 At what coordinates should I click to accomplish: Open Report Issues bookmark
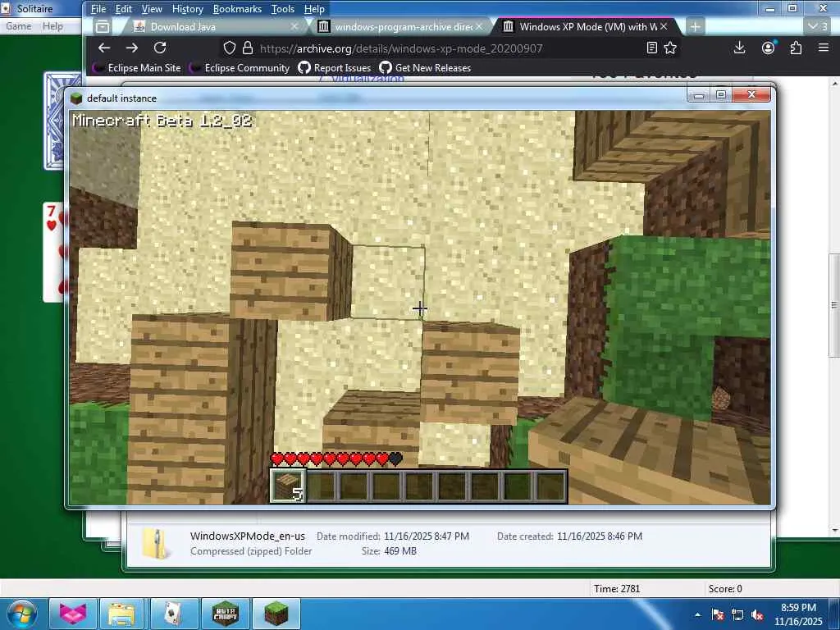(335, 68)
